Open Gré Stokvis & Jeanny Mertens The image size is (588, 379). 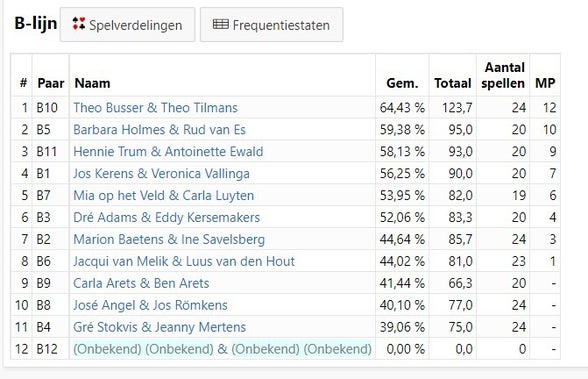pos(159,327)
